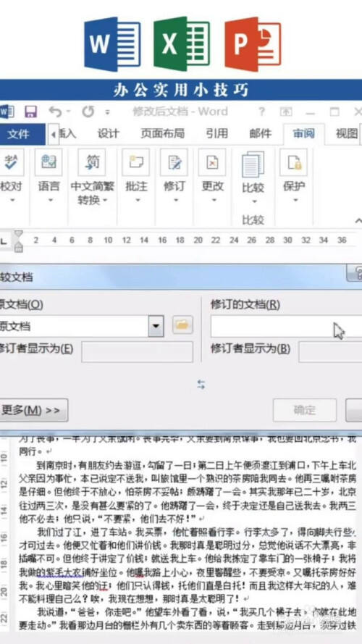The height and width of the screenshot is (644, 362).
Task: Click the Undo arrow icon
Action: pyautogui.click(x=56, y=112)
